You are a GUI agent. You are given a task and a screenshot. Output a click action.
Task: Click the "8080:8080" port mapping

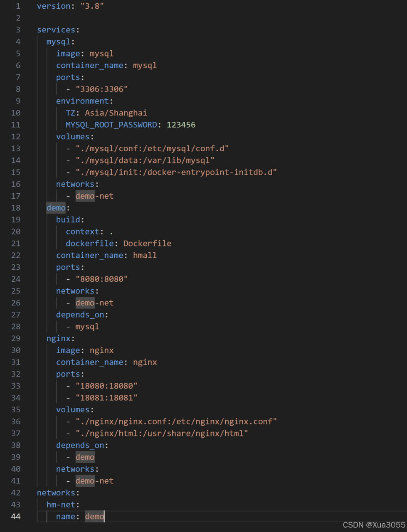(x=102, y=279)
